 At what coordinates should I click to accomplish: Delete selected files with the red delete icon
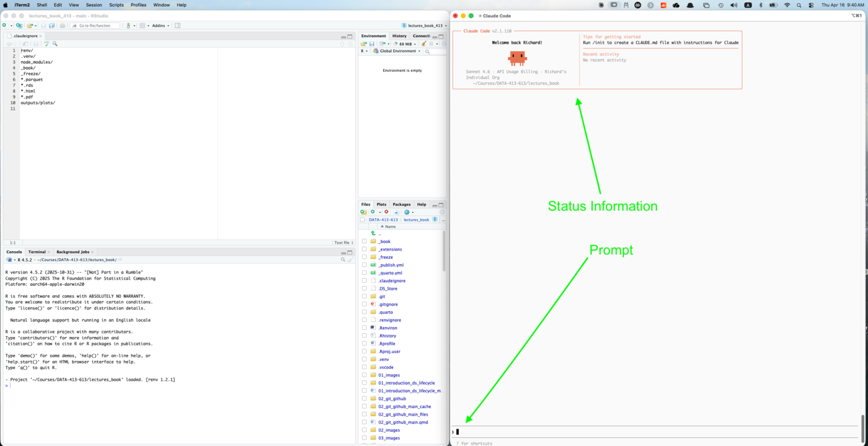(387, 212)
